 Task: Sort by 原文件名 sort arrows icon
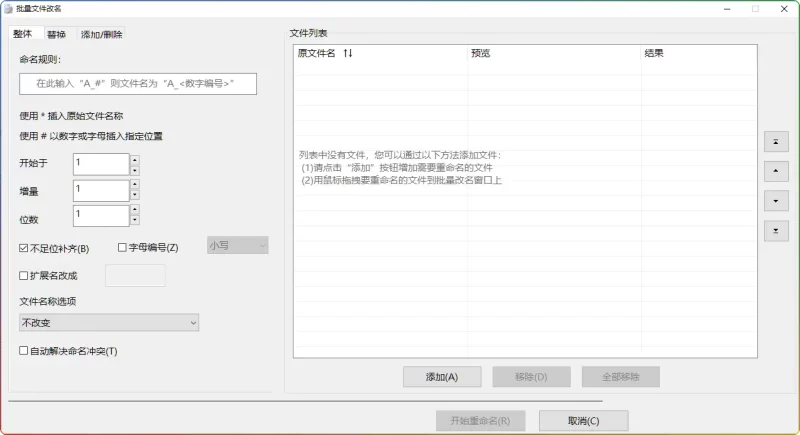click(348, 53)
